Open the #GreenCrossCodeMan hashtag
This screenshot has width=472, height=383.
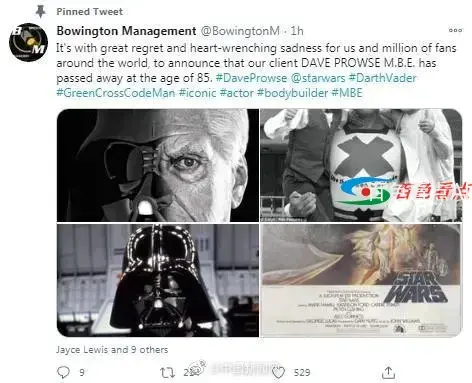point(116,93)
